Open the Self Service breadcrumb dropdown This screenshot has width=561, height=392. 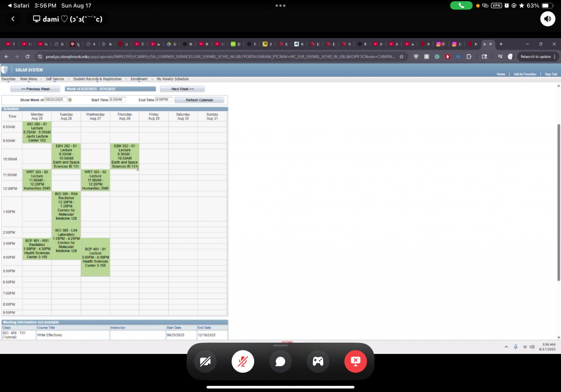[x=55, y=79]
